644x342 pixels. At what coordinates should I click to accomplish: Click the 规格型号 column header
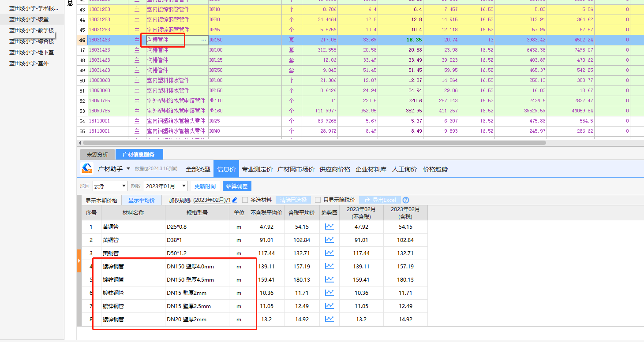coord(197,212)
